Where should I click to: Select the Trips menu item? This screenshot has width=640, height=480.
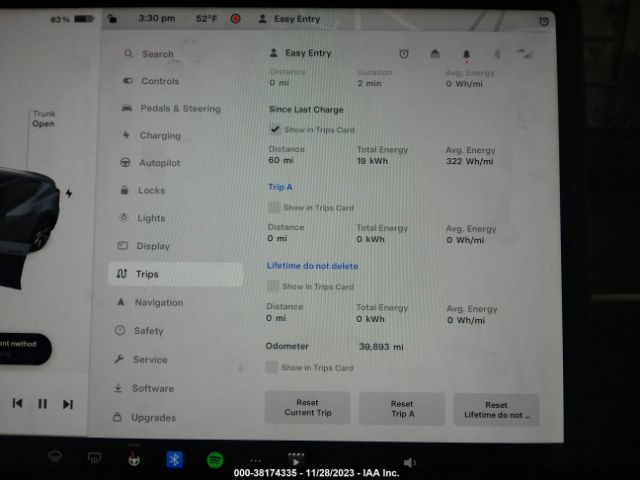click(x=176, y=274)
